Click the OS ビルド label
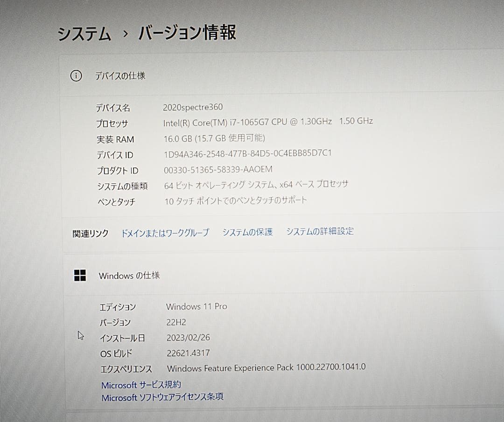The height and width of the screenshot is (422, 504). point(116,353)
